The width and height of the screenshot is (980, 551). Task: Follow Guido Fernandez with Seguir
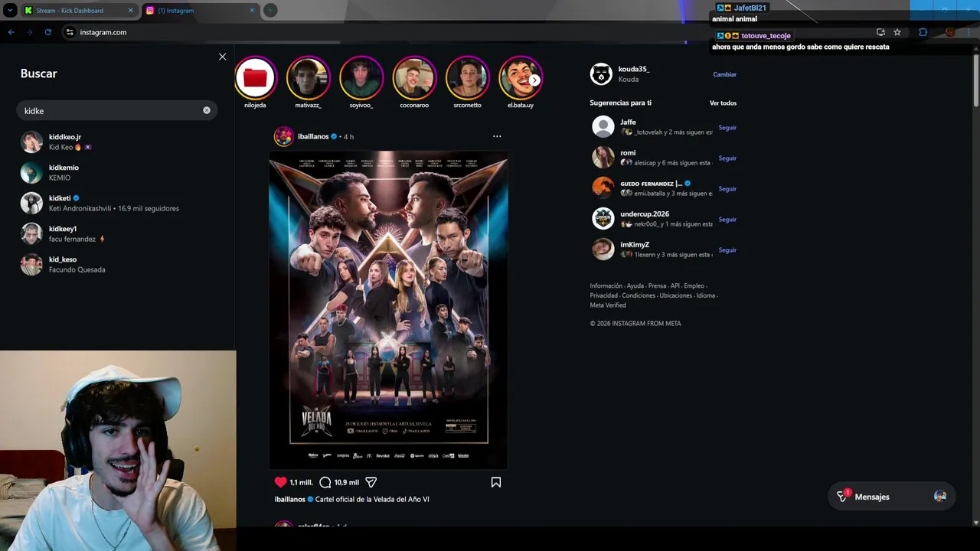(727, 189)
